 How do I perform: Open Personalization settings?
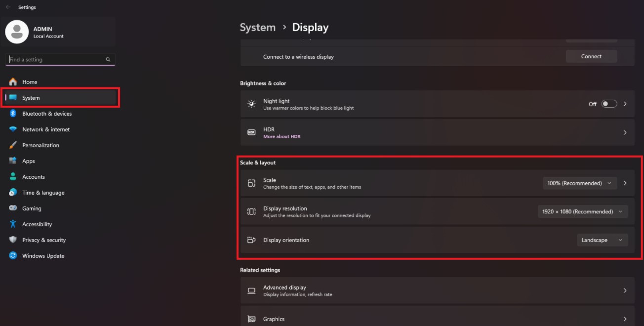(x=60, y=145)
